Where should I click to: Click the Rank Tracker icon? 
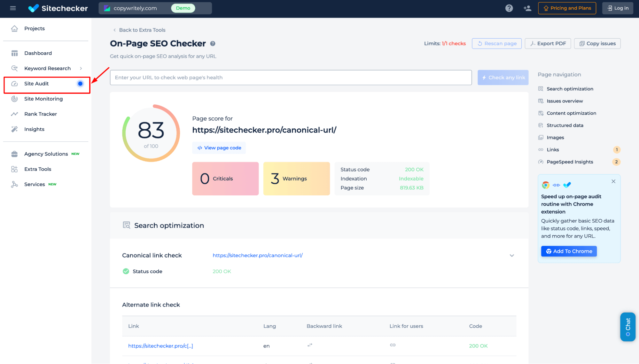(14, 114)
